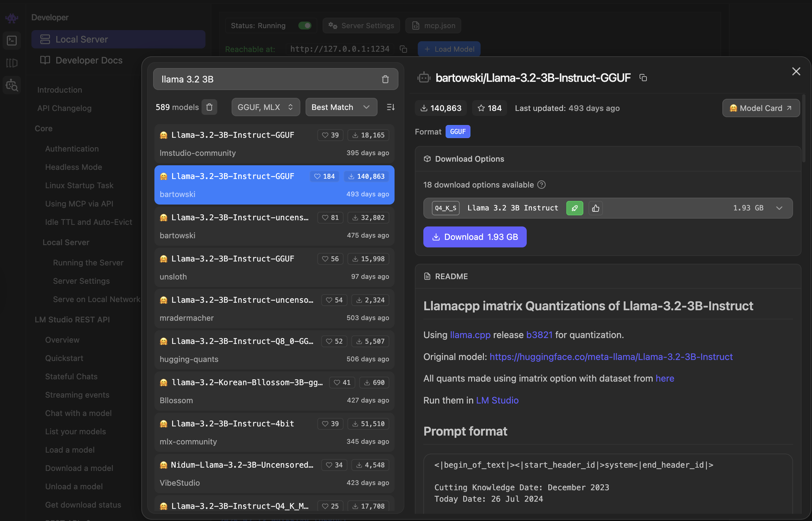Open Developer Docs section
Screen dimensions: 812x521
pos(89,60)
